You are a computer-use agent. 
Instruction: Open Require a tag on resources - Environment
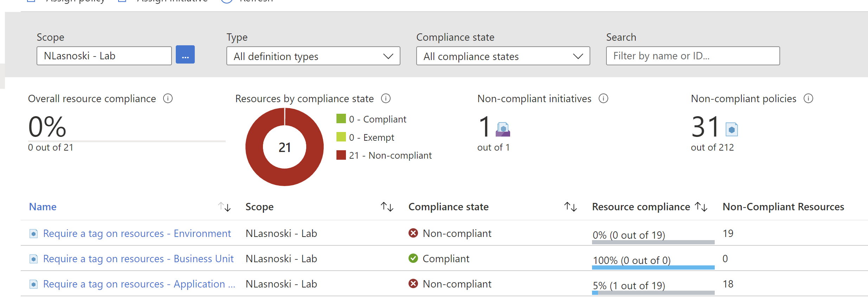pos(137,233)
